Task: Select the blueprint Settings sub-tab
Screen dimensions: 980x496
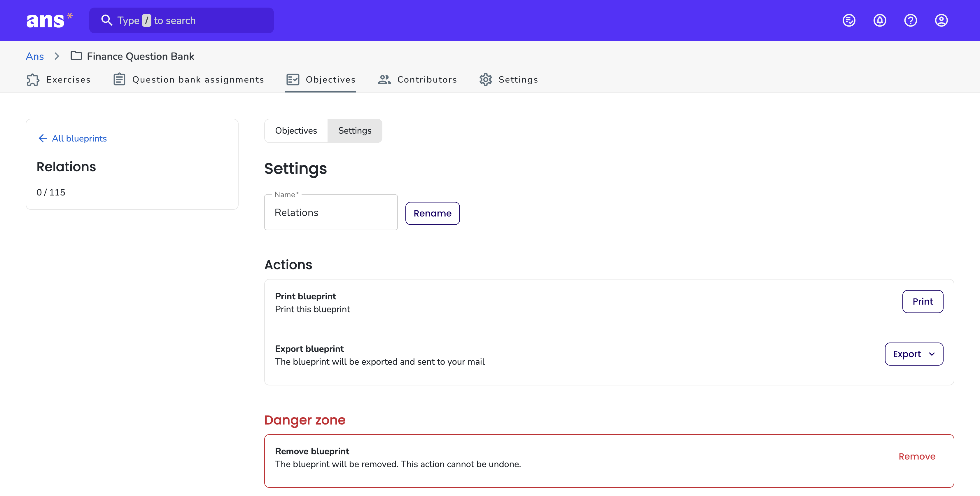Action: point(355,131)
